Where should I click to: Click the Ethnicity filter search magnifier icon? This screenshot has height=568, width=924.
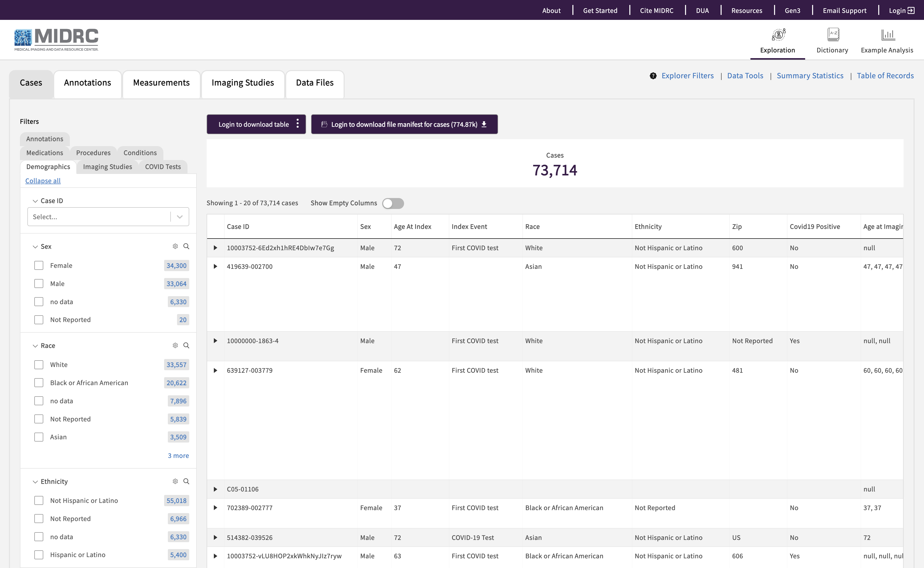point(186,482)
